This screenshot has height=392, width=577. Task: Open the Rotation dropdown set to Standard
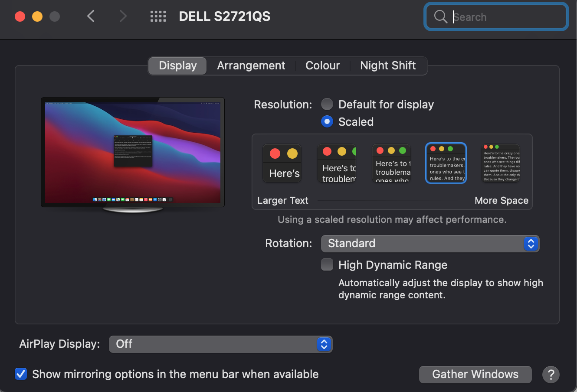point(430,243)
